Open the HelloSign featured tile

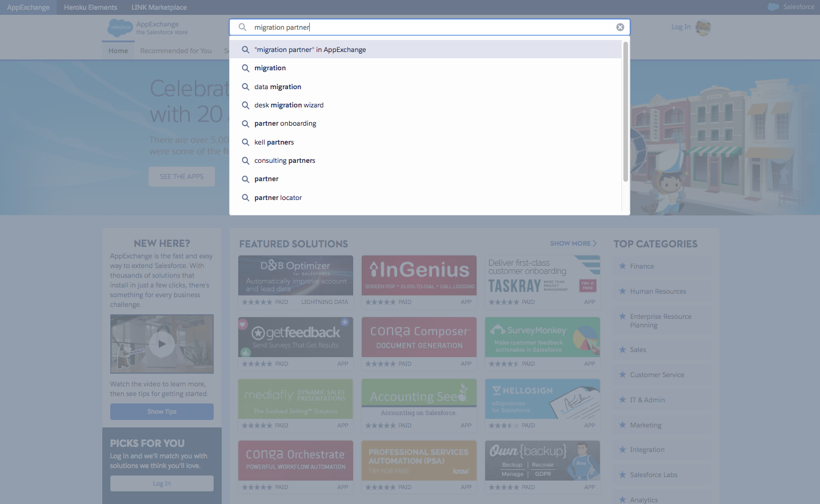click(542, 405)
